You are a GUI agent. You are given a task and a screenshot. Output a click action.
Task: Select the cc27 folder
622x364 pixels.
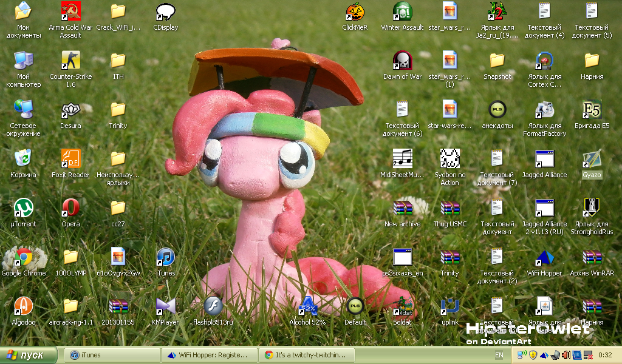pos(118,207)
